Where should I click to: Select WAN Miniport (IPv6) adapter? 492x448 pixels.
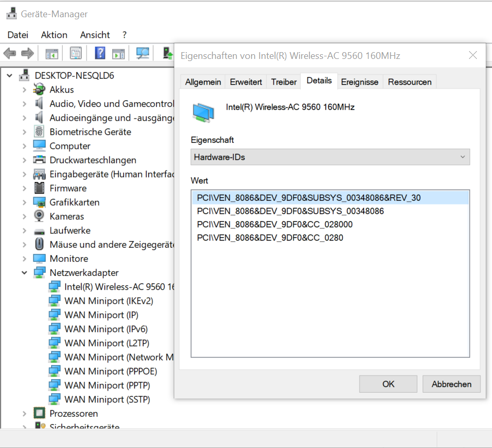tap(106, 329)
